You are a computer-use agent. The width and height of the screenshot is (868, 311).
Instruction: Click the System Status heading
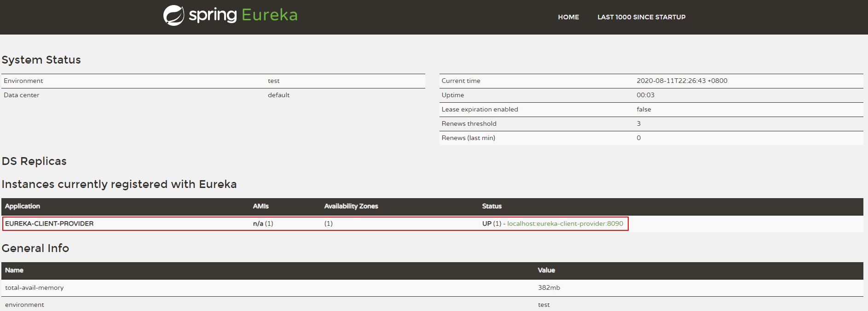pyautogui.click(x=41, y=60)
